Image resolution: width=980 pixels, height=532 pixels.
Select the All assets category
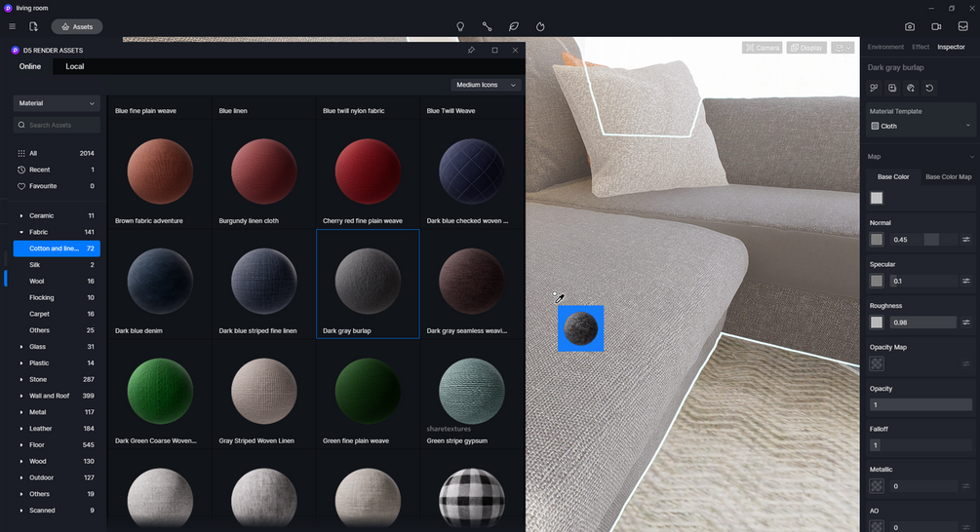click(57, 153)
